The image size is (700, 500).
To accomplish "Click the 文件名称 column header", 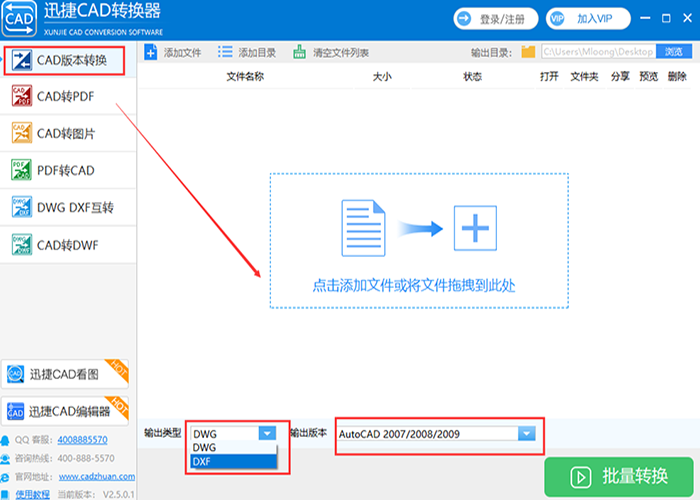I will pos(245,76).
